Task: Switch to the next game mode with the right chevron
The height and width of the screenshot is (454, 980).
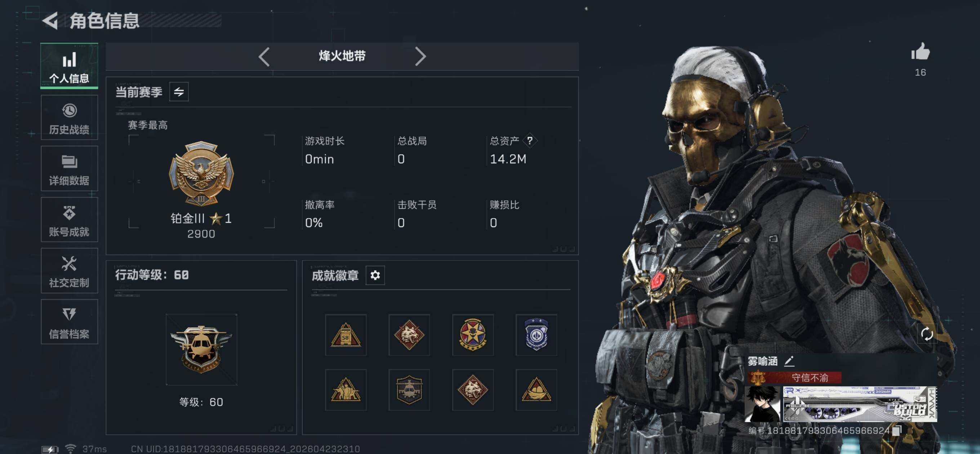Action: click(x=420, y=56)
